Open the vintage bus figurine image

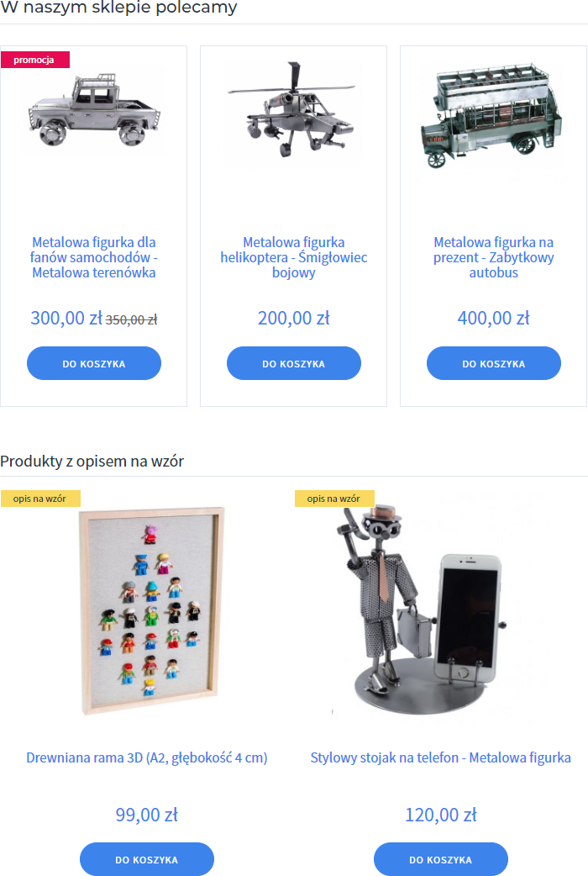[493, 115]
